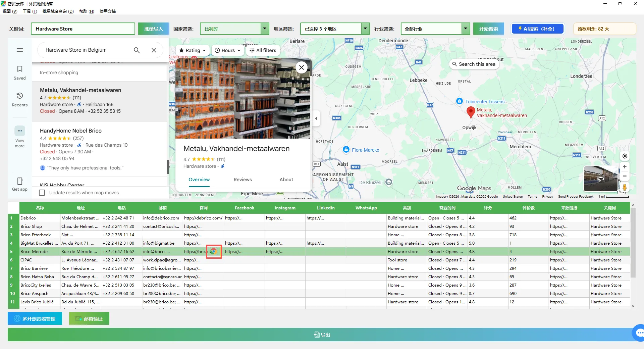Open the 视图 menu
This screenshot has height=349, width=644.
point(10,11)
